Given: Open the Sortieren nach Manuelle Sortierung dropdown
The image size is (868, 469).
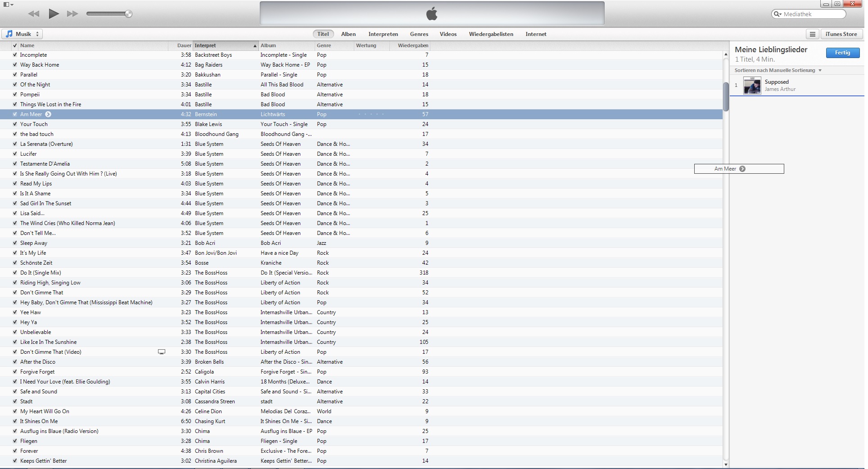Looking at the screenshot, I should pos(778,70).
